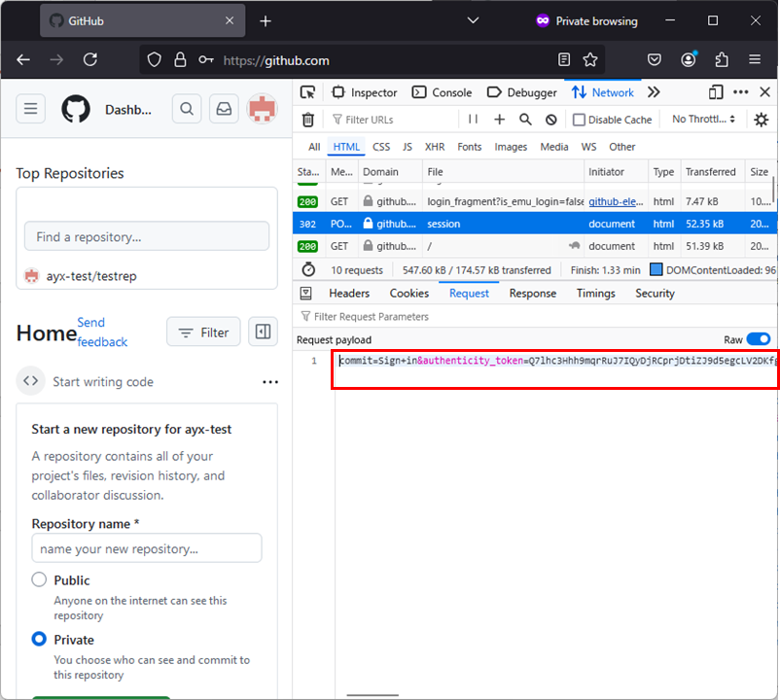Click the Send feedback link
Screen dimensions: 780x700
point(102,332)
